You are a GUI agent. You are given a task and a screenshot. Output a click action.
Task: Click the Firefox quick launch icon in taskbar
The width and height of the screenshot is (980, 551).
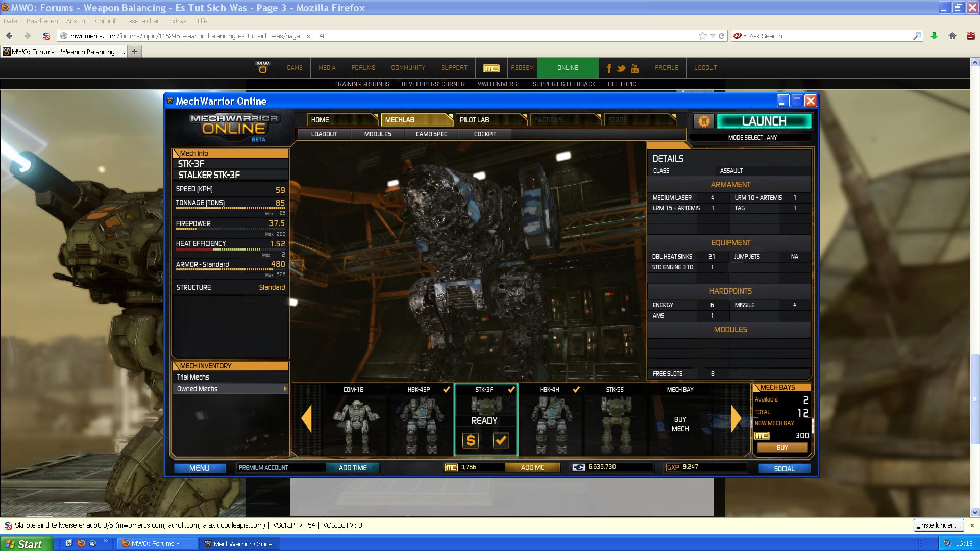pyautogui.click(x=81, y=543)
